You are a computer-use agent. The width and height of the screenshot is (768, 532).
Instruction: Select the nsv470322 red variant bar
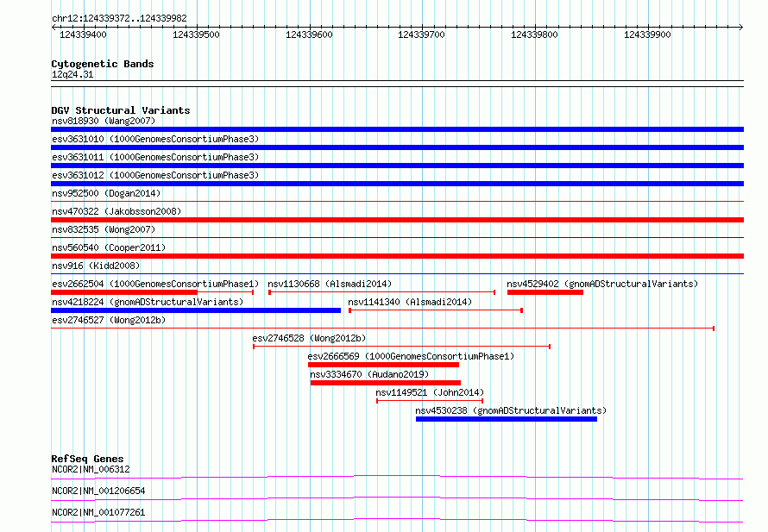tap(397, 220)
